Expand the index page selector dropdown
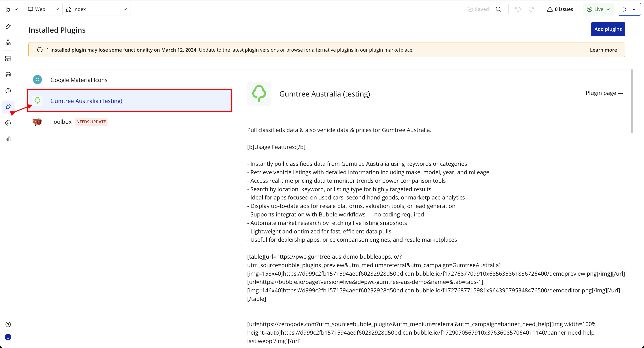This screenshot has height=348, width=644. pos(97,9)
